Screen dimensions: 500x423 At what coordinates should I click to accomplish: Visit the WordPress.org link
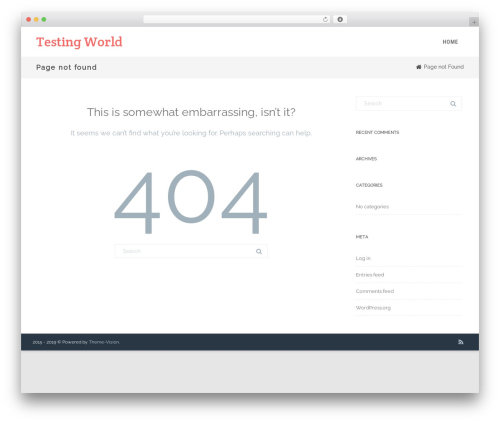373,308
